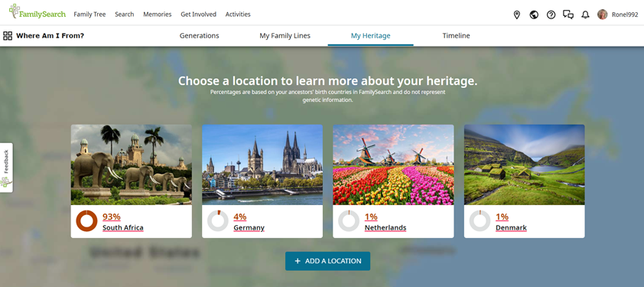Viewport: 644px width, 287px height.
Task: Open the Netherlands link
Action: coord(385,227)
